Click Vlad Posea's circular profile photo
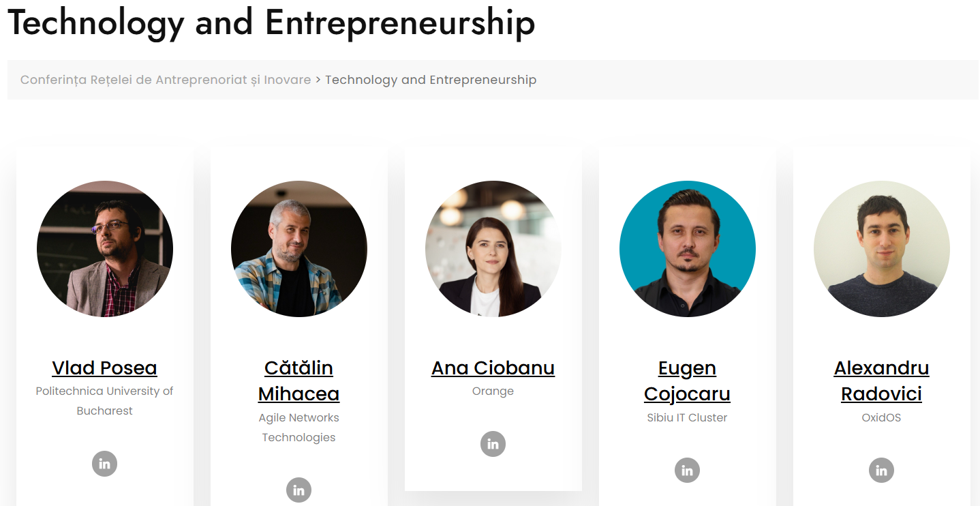 coord(104,249)
